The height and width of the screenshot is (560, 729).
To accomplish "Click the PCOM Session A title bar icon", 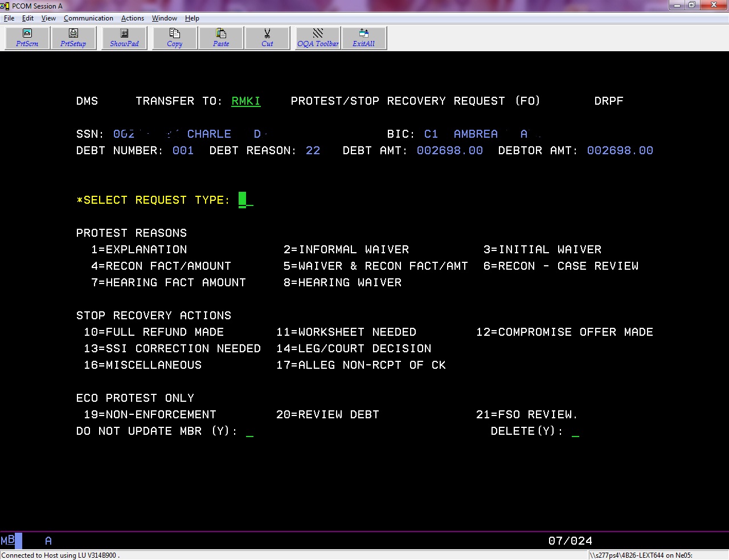I will 5,6.
